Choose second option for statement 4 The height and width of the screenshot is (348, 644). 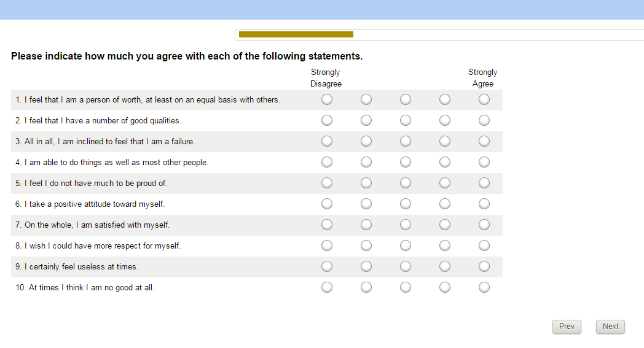(366, 162)
